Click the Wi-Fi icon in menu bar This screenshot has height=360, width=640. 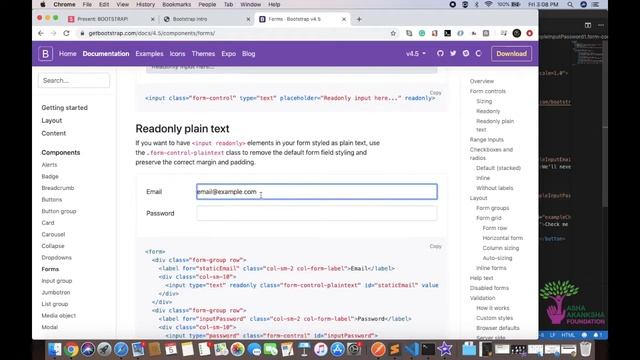point(489,4)
